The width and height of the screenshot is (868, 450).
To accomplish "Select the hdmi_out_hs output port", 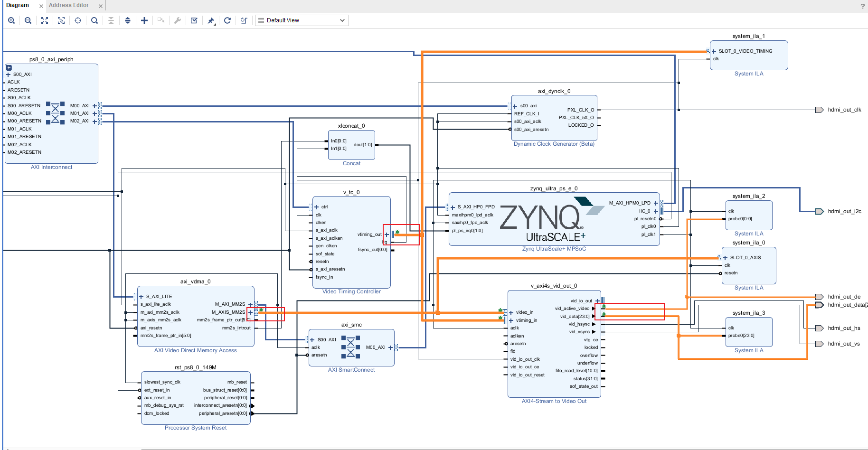I will pyautogui.click(x=820, y=328).
